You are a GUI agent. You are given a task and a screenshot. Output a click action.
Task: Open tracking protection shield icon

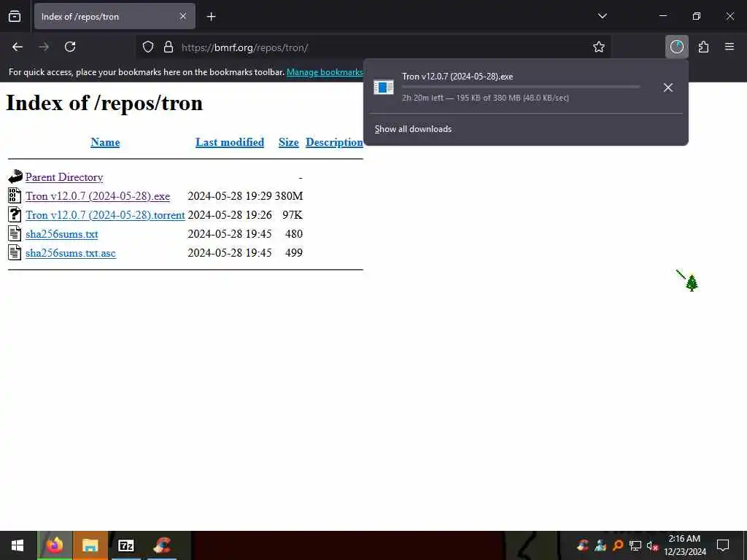click(148, 47)
